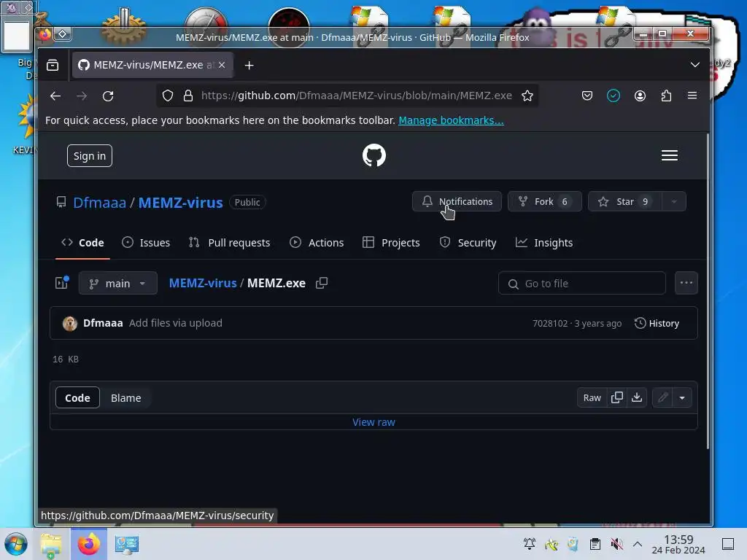Fork the MEMZ-virus repository
The image size is (747, 560).
point(544,201)
